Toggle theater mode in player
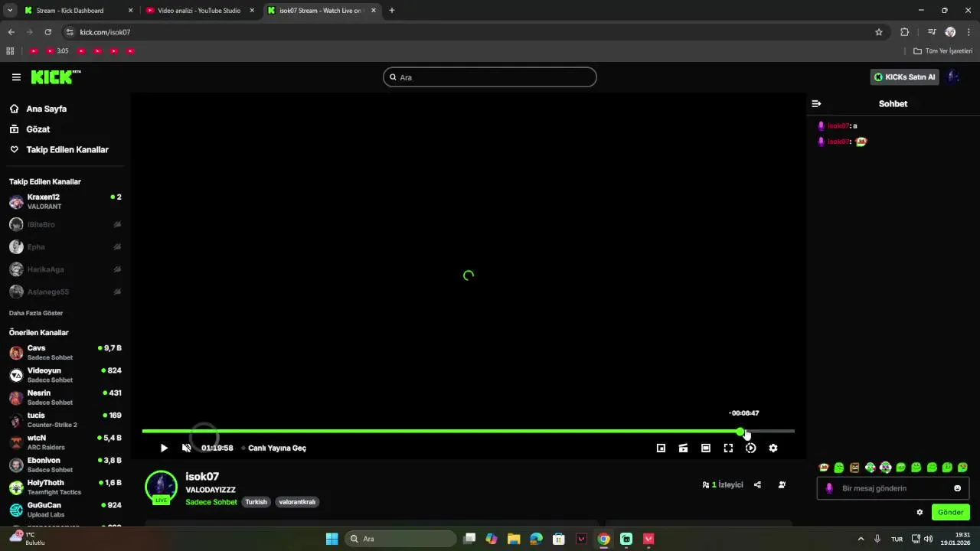 (x=706, y=448)
